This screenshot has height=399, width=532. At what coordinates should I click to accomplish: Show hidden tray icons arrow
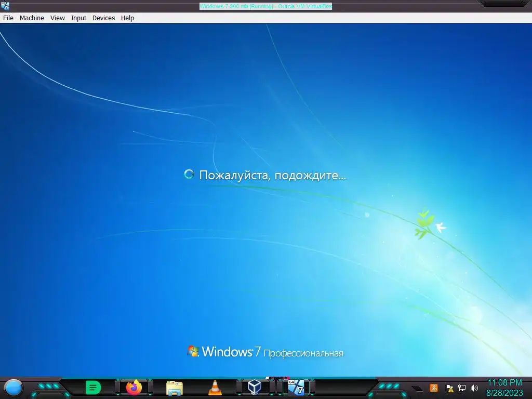point(417,389)
